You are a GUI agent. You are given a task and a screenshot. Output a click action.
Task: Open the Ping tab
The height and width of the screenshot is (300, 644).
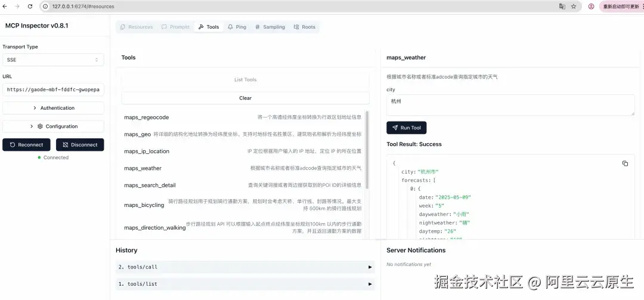point(237,27)
